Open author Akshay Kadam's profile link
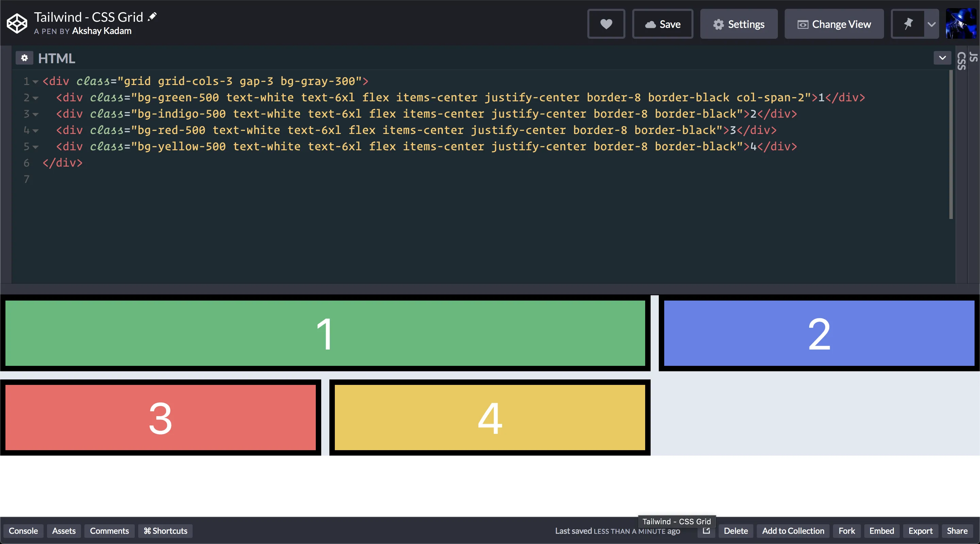 102,31
